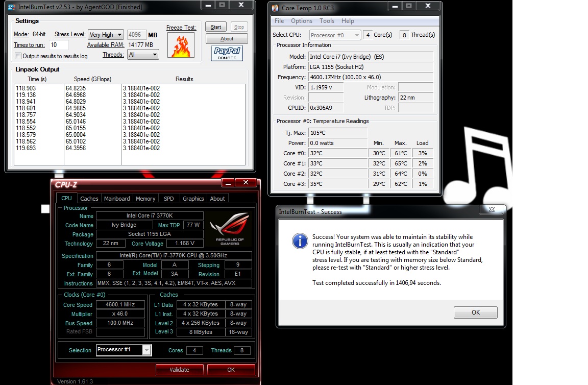Switch to the CPU-Z Memory tab
Screen dimensions: 588x385
[x=145, y=199]
